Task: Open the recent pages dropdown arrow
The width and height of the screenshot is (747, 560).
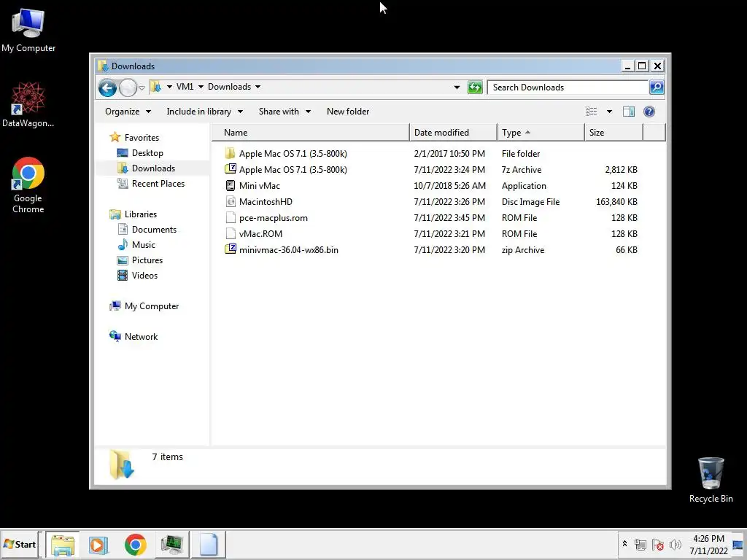Action: click(142, 88)
